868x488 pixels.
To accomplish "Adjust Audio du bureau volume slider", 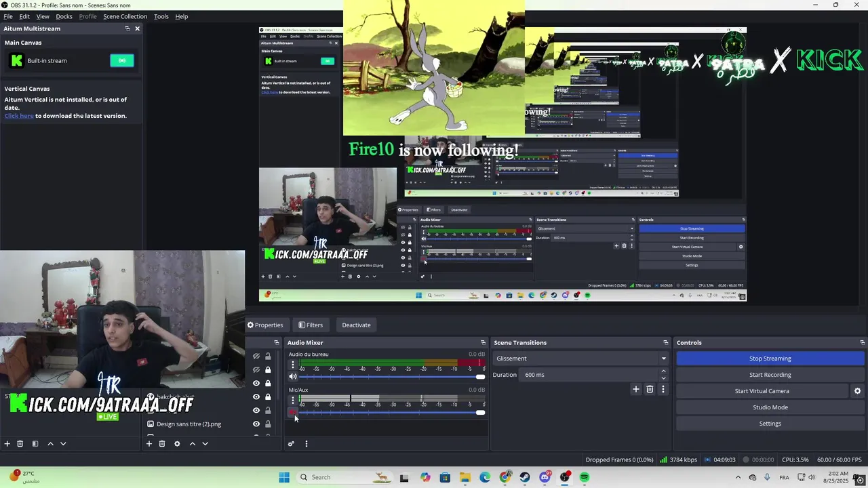I will tap(392, 377).
